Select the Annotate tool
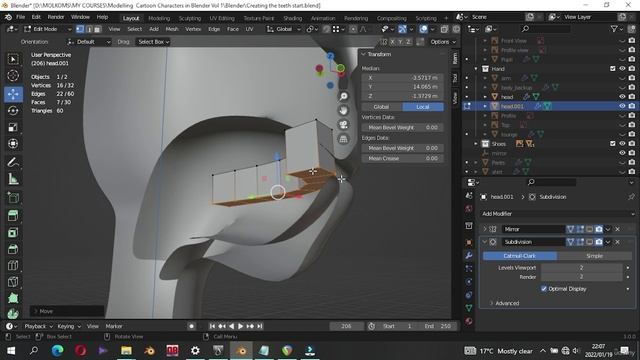 coord(13,162)
